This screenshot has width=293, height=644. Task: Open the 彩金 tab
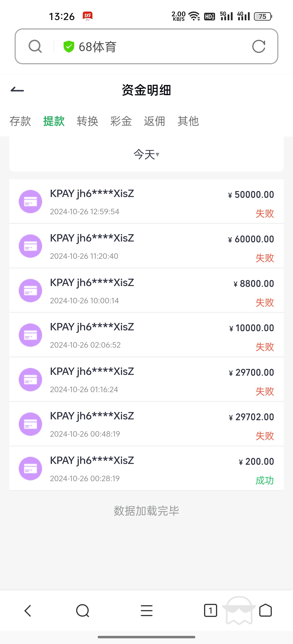pos(121,121)
